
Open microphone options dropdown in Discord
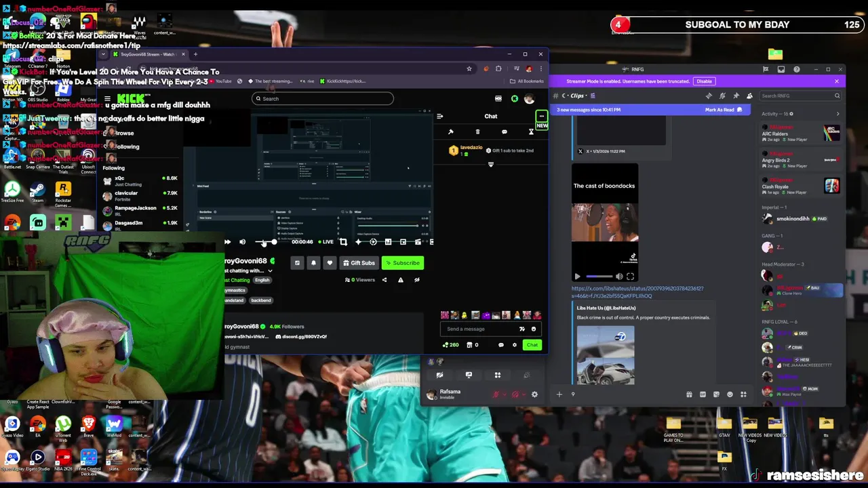504,394
